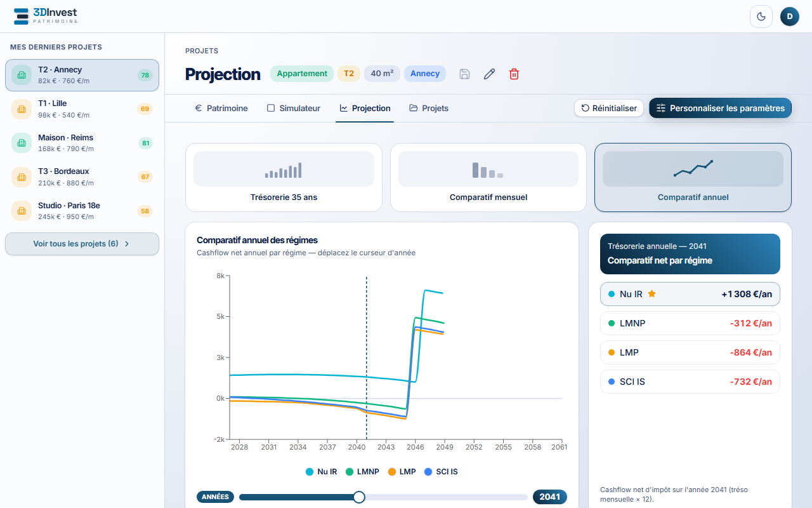Open the Studio · Paris 18e project title
Viewport: 812px width, 508px height.
point(69,206)
